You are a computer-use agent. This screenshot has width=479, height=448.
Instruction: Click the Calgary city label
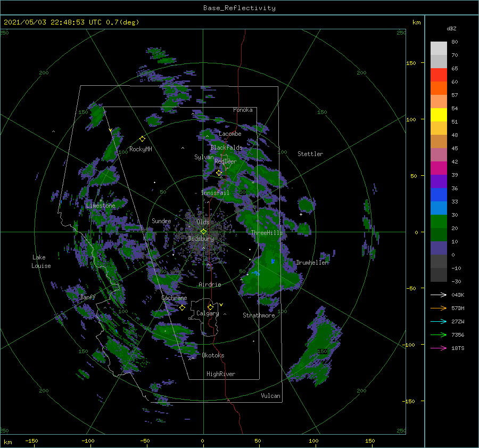tap(208, 313)
